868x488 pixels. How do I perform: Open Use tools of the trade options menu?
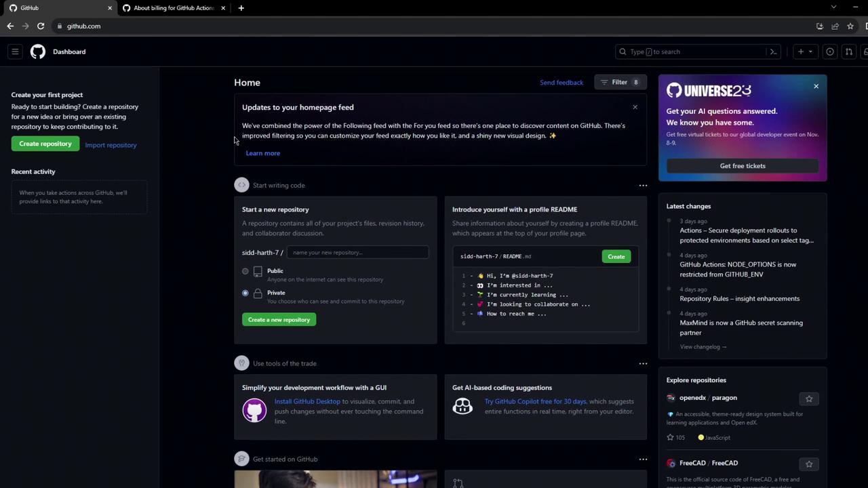click(x=643, y=363)
